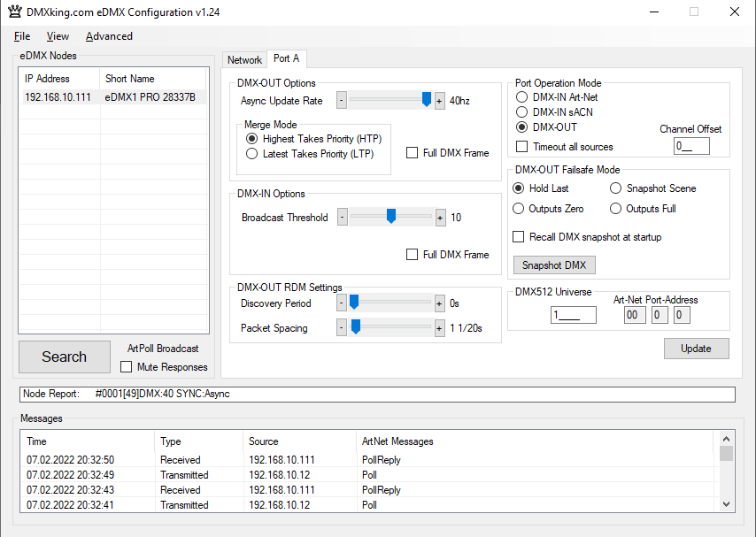Viewport: 756px width, 537px height.
Task: Check Full DMX Frame in DMX-OUT Options
Action: point(412,152)
